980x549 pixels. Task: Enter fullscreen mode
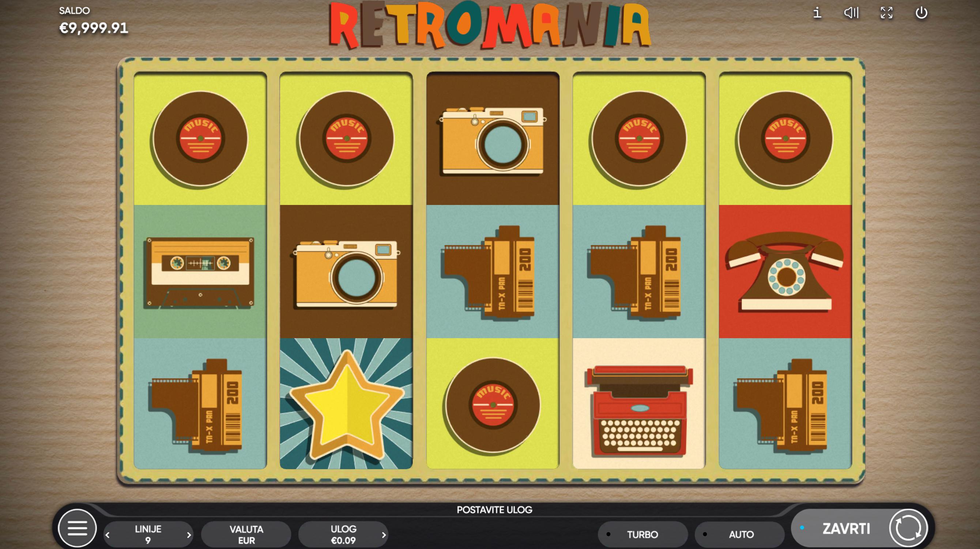click(x=886, y=13)
